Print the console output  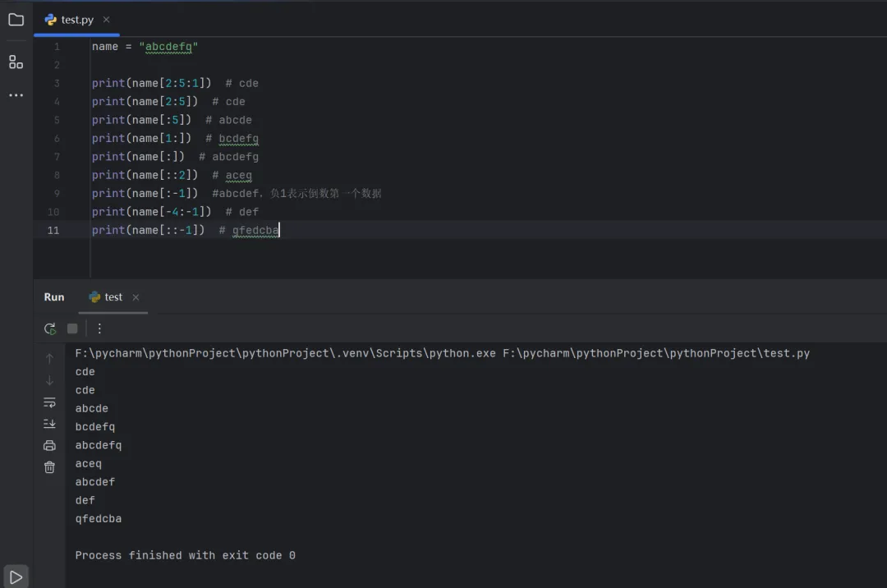pyautogui.click(x=49, y=445)
